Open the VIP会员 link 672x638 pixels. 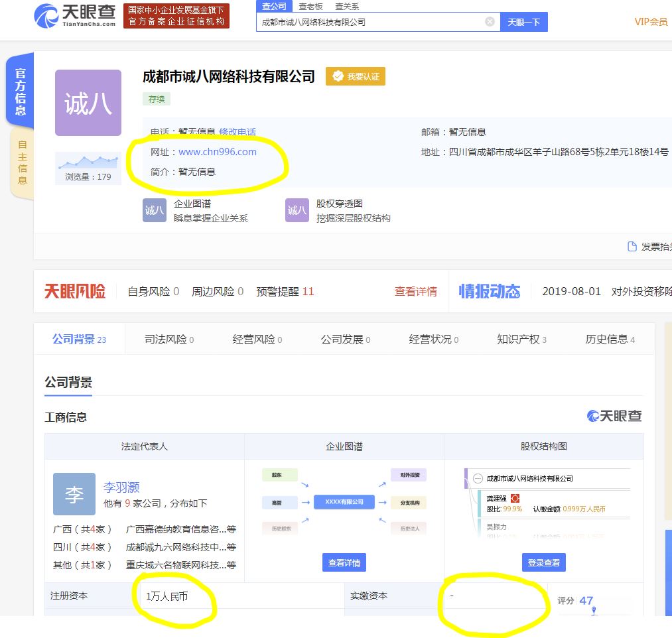click(651, 22)
